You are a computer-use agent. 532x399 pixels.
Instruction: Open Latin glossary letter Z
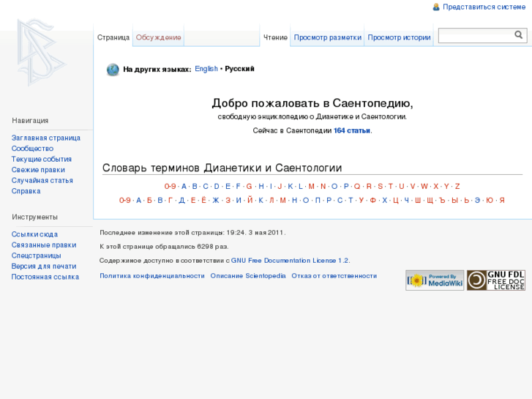pos(457,187)
